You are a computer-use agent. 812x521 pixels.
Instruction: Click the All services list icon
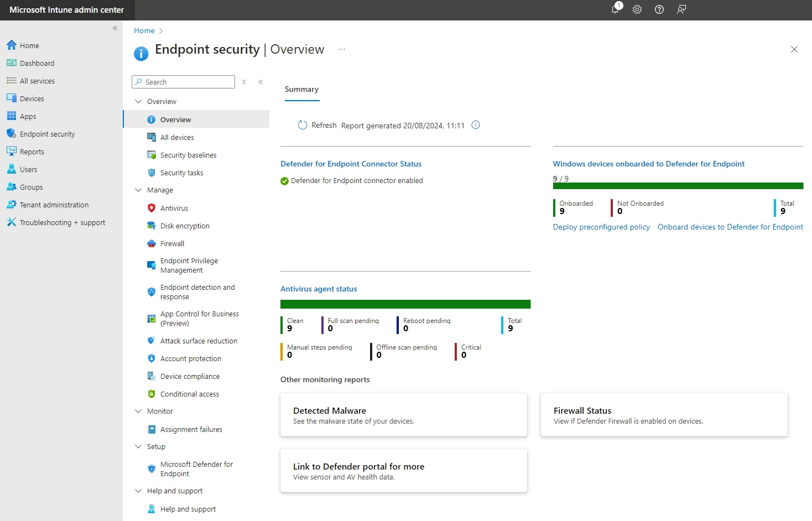[12, 81]
